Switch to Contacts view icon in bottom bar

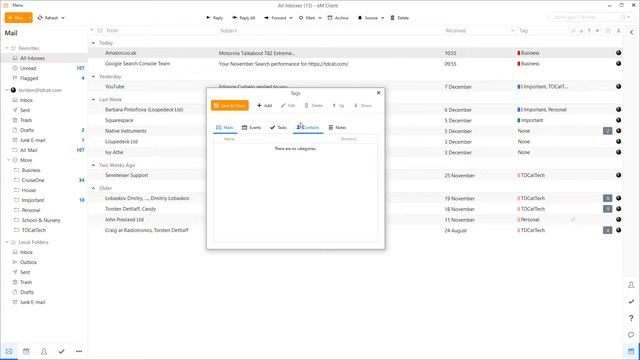[44, 351]
